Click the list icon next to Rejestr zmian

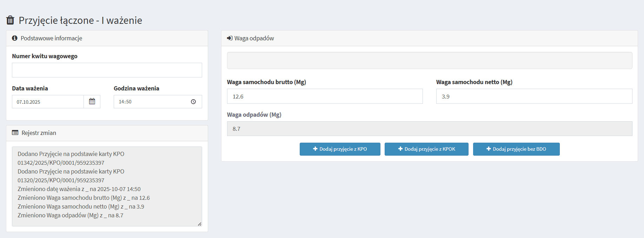click(15, 133)
